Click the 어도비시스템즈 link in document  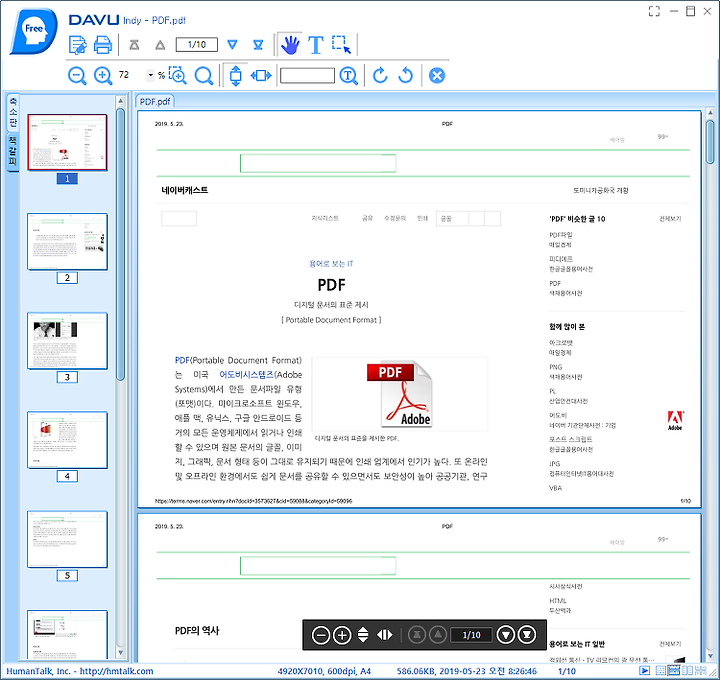246,375
